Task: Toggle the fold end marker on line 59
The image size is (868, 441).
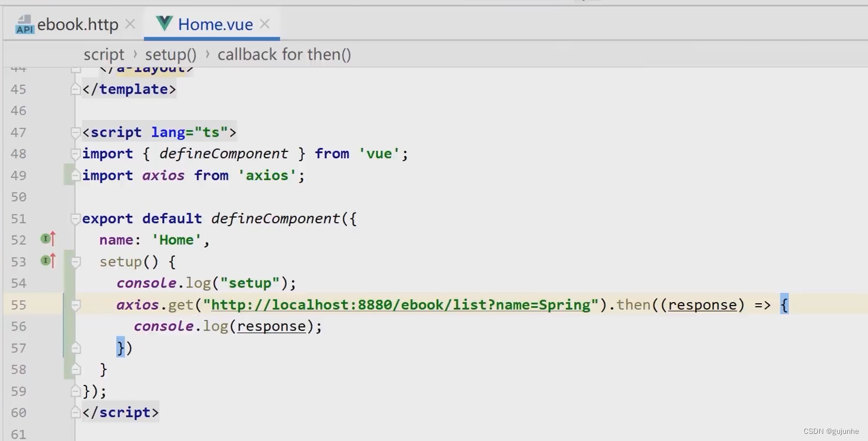Action: click(x=75, y=391)
